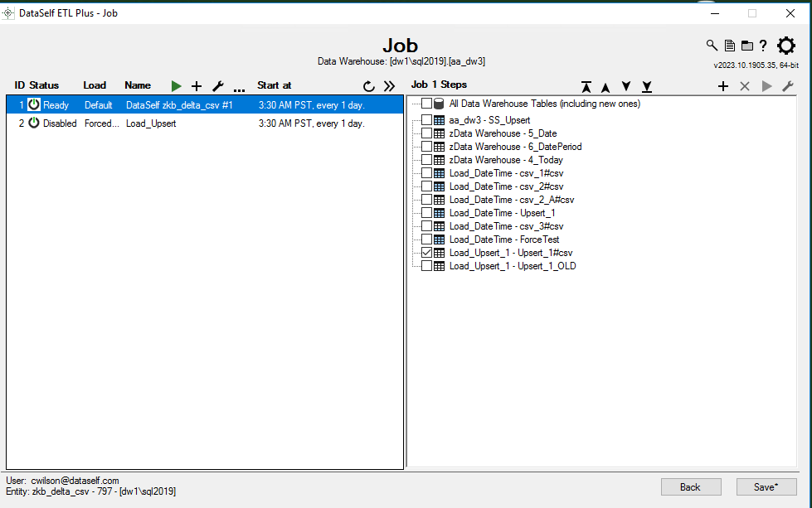
Task: Open help with the question mark icon
Action: (x=765, y=46)
